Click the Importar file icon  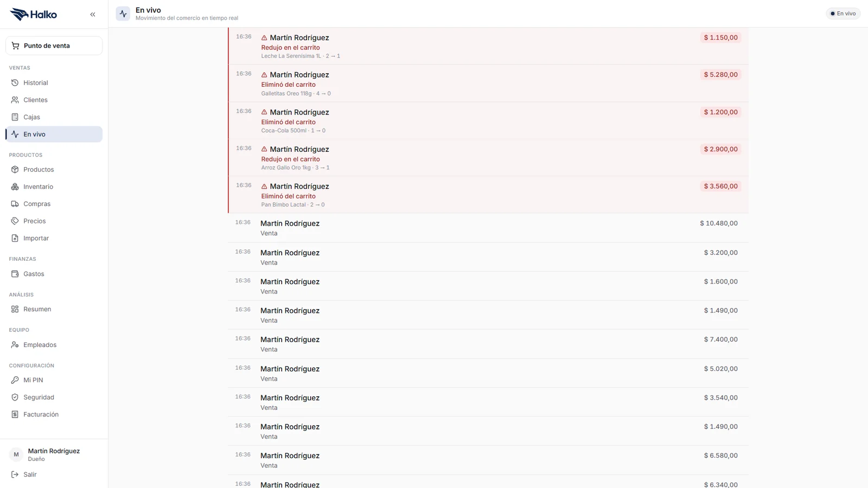pyautogui.click(x=15, y=238)
